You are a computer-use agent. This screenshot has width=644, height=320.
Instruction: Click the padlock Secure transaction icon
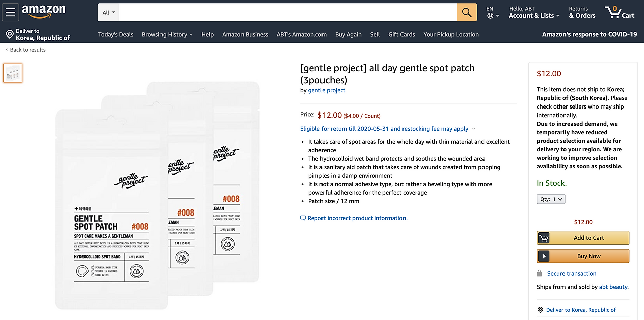coord(540,273)
